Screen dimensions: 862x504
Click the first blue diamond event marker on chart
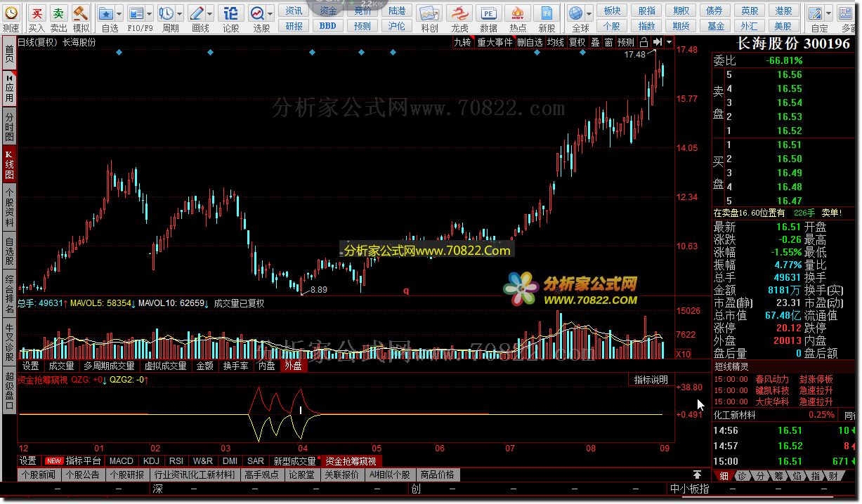pyautogui.click(x=118, y=53)
